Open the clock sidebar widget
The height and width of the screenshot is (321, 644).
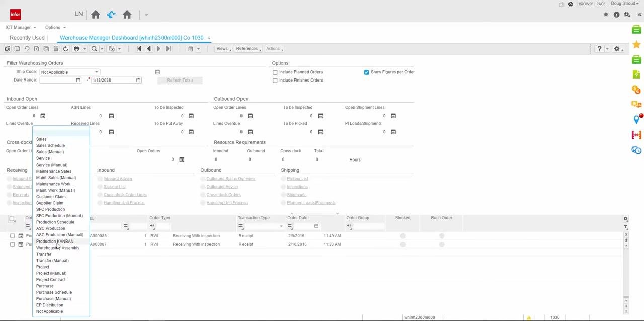click(x=636, y=150)
